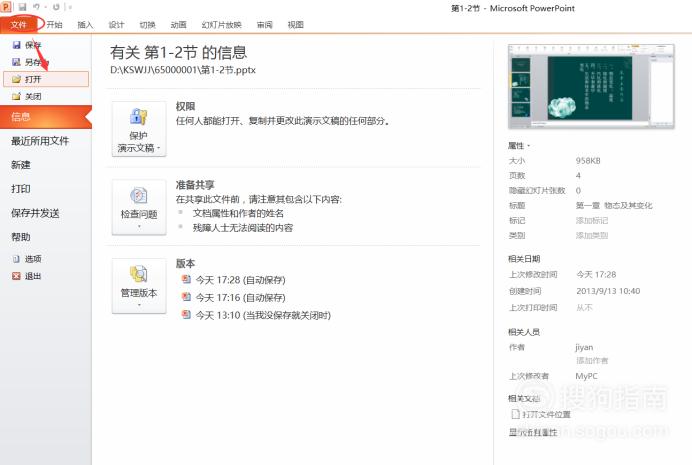The height and width of the screenshot is (465, 692).
Task: Switch to the 视图 ribbon tab
Action: [x=295, y=25]
